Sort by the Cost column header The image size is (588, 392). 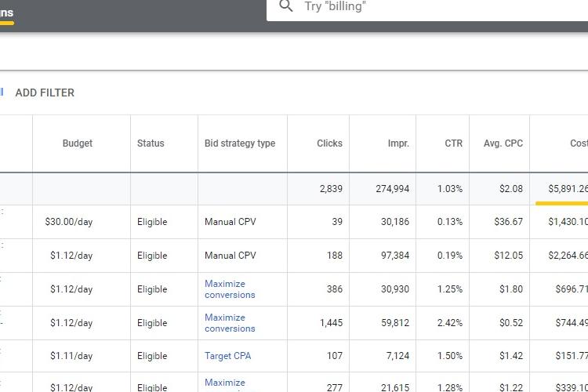(x=579, y=143)
